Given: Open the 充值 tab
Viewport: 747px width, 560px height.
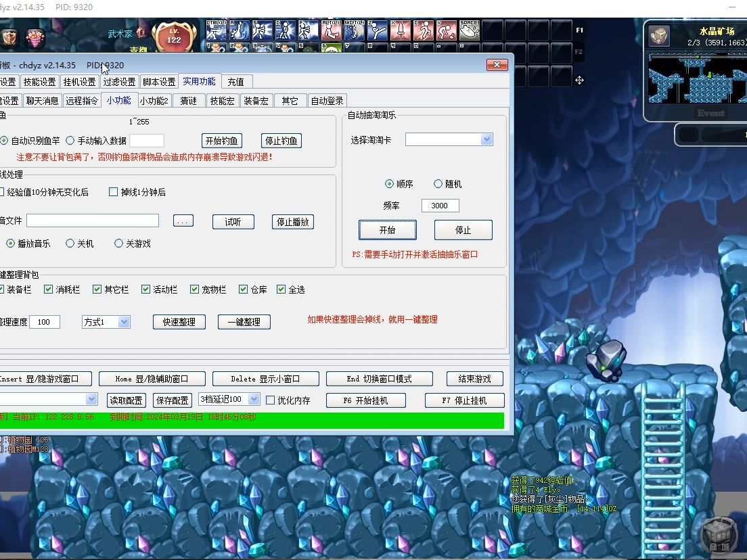Looking at the screenshot, I should pos(236,82).
